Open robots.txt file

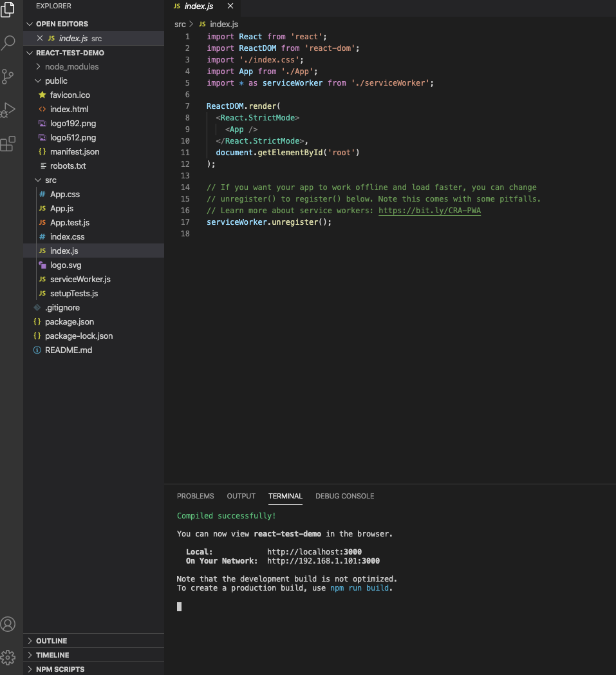coord(94,166)
